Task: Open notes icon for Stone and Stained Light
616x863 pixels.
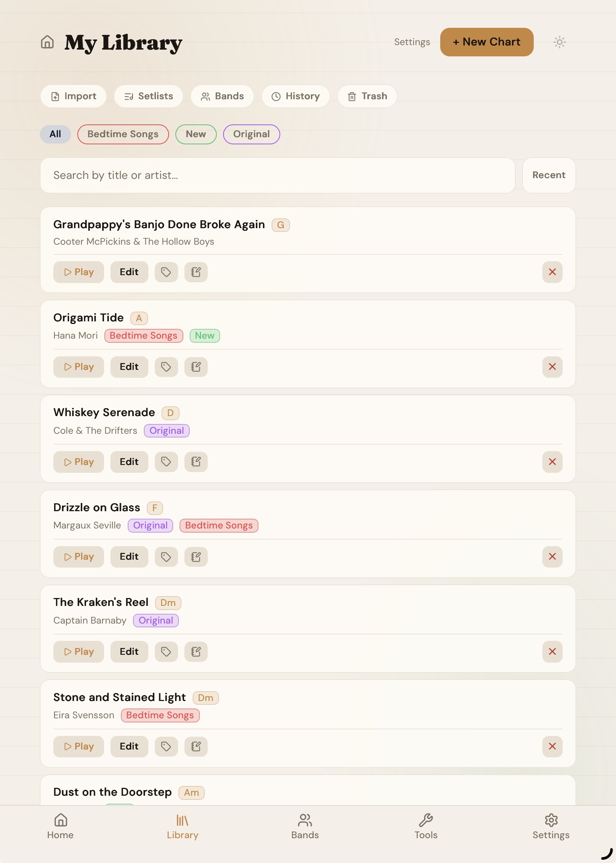Action: [x=196, y=746]
